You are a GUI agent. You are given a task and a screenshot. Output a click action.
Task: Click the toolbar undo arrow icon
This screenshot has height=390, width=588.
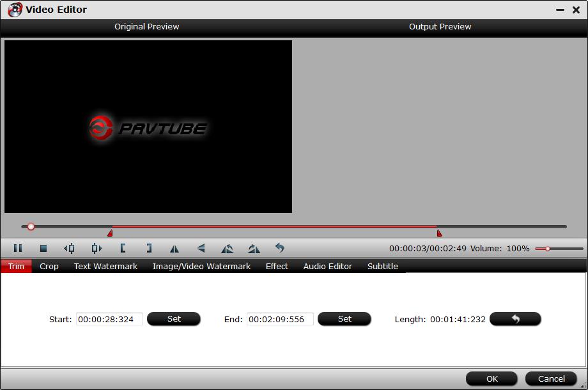click(280, 248)
